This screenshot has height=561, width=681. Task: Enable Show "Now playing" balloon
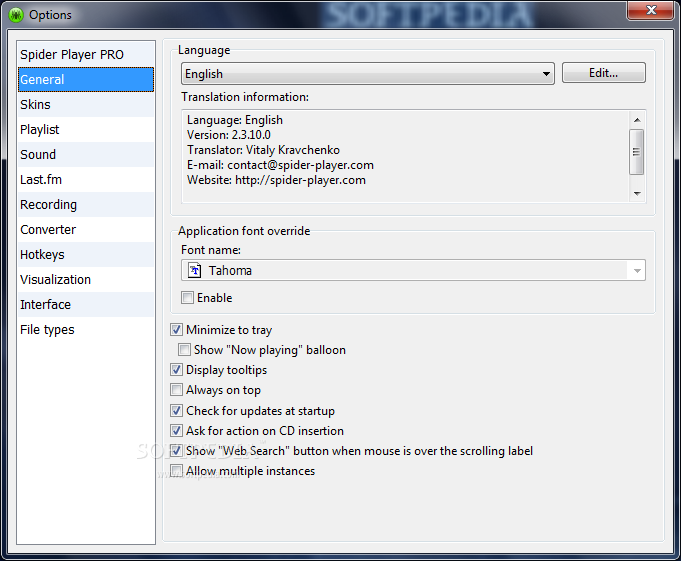click(x=184, y=350)
